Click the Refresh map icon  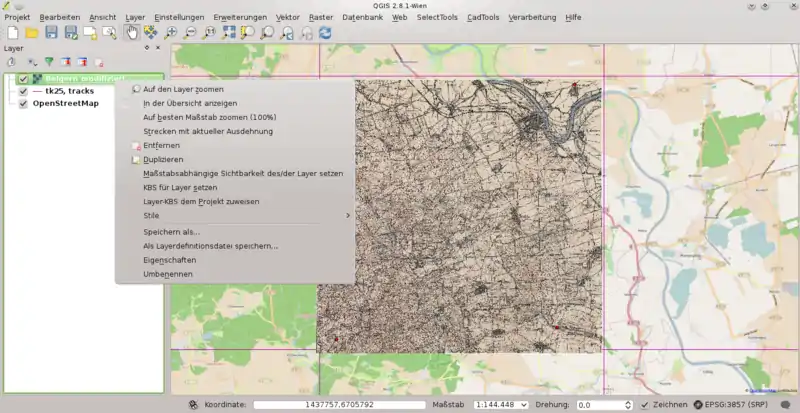click(x=325, y=33)
